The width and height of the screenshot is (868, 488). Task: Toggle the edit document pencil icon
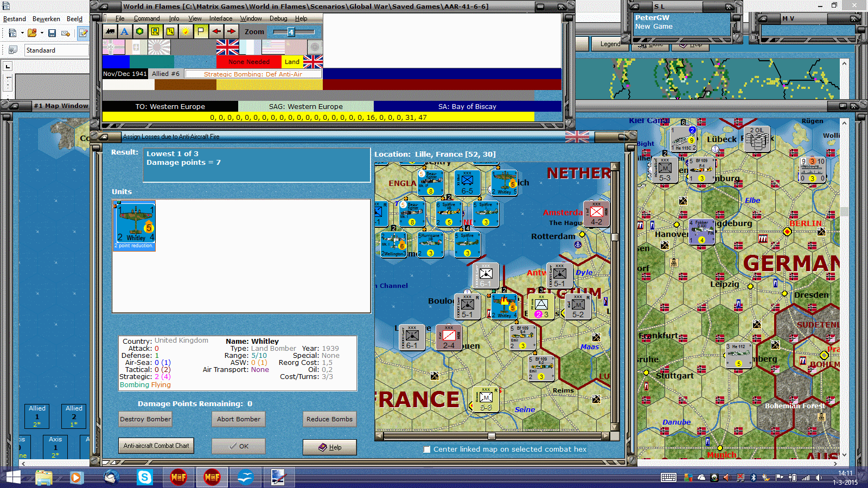[83, 33]
